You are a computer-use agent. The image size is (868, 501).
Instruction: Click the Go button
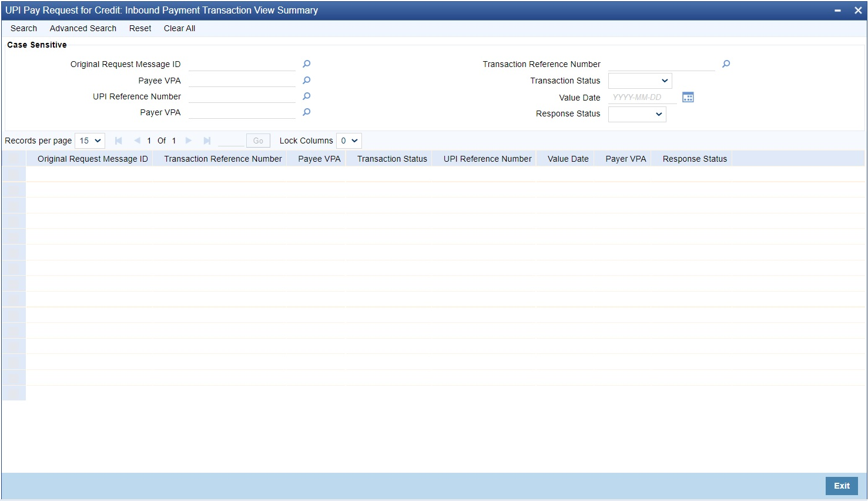tap(258, 141)
